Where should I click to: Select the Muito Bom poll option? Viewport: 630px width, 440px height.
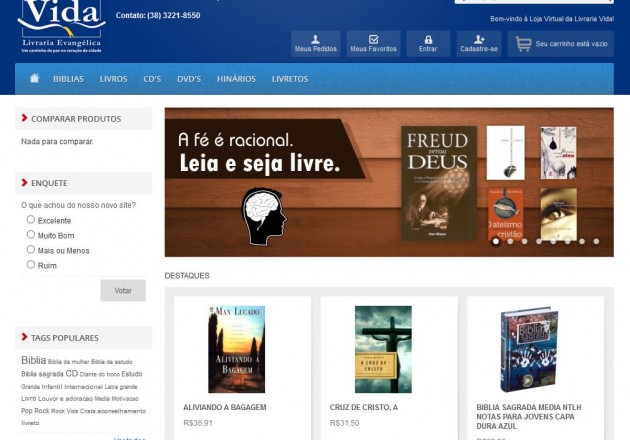click(x=31, y=234)
